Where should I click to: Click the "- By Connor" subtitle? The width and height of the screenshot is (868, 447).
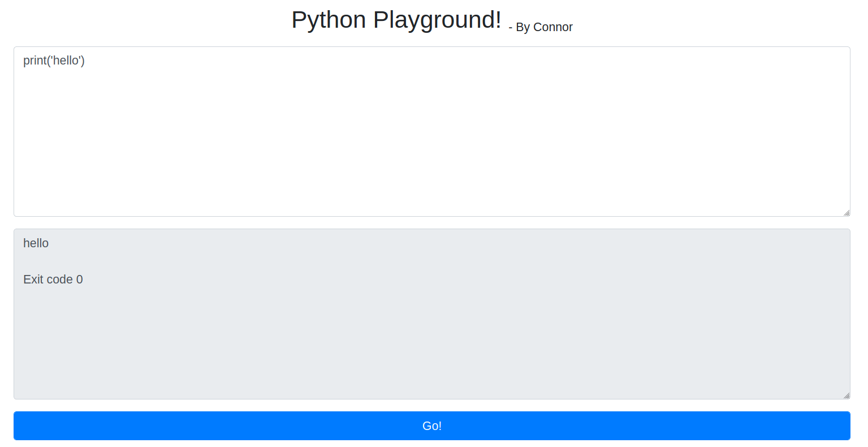(541, 27)
